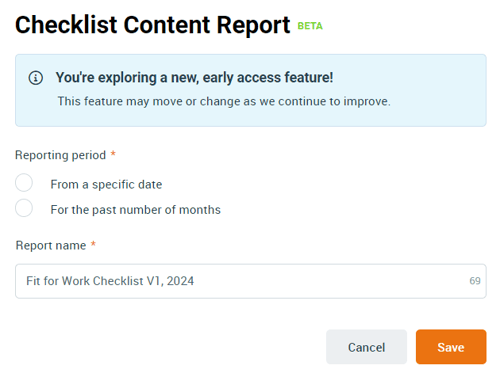Click the 'Report name' label
Screen dimensions: 500x373
tap(51, 245)
